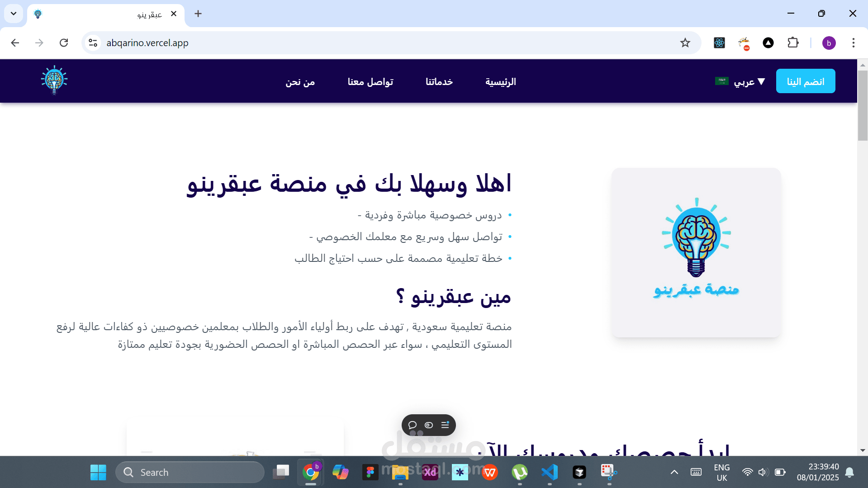Click bullet خطة تعليمية مصممة على حسب احتياج الطالب

398,258
